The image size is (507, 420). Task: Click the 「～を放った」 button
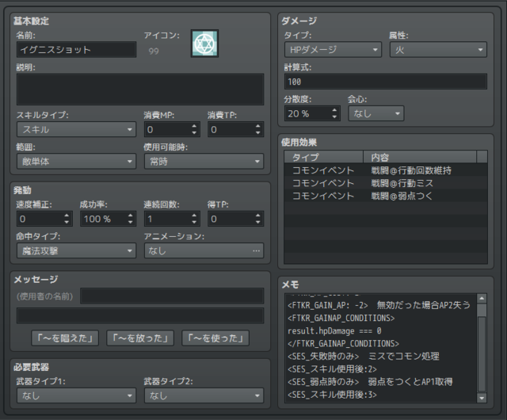pos(140,338)
